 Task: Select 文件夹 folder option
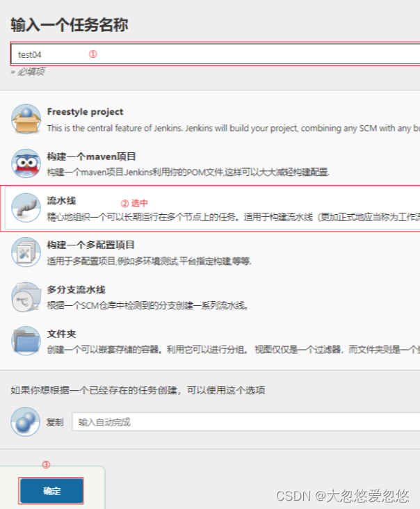[x=61, y=334]
